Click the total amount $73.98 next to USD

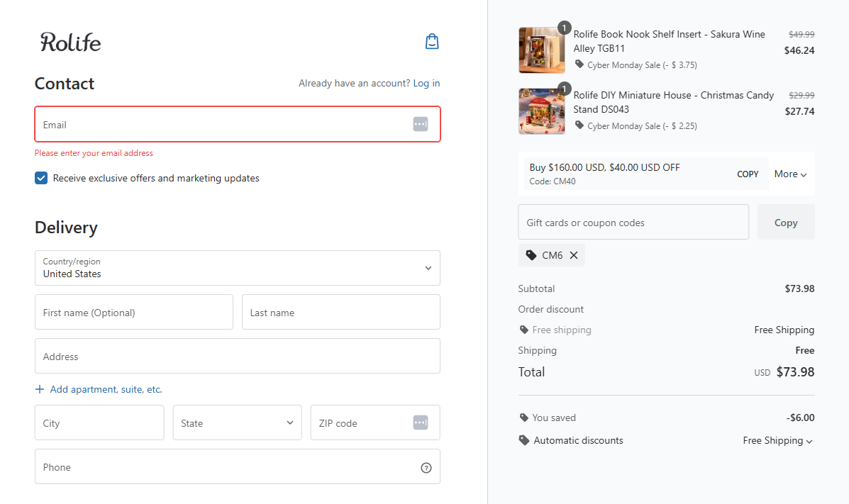tap(795, 372)
